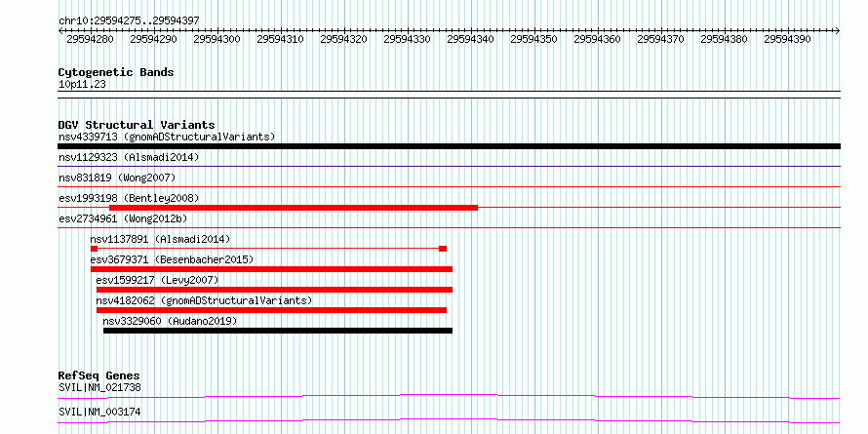Click ruler coordinate 29594370
This screenshot has height=434, width=868.
pyautogui.click(x=660, y=39)
